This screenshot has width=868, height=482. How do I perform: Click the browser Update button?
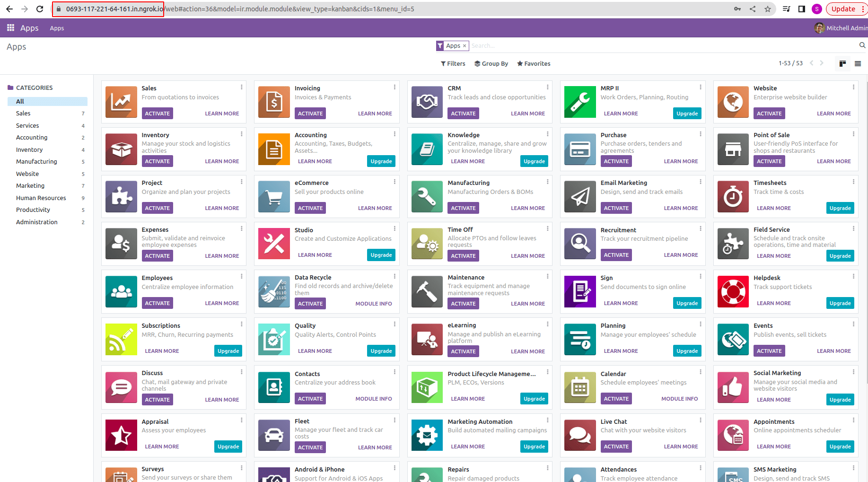coord(846,9)
